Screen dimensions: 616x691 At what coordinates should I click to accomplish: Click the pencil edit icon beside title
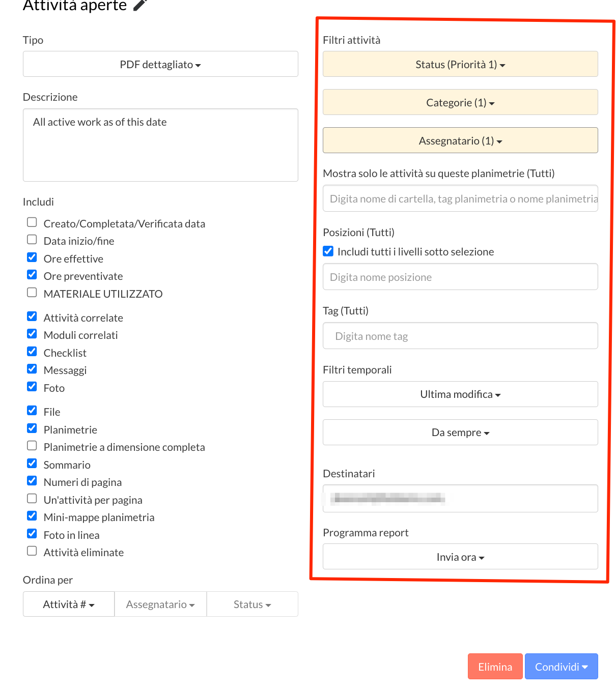[140, 5]
